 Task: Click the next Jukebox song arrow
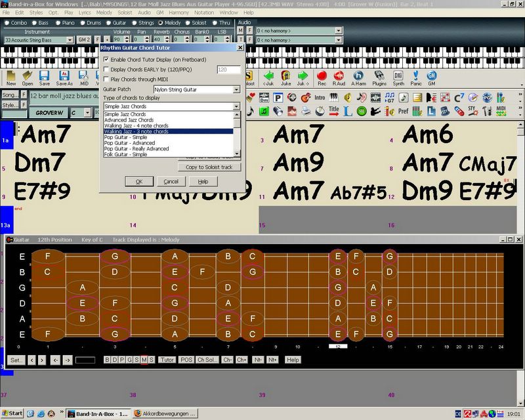pos(303,78)
